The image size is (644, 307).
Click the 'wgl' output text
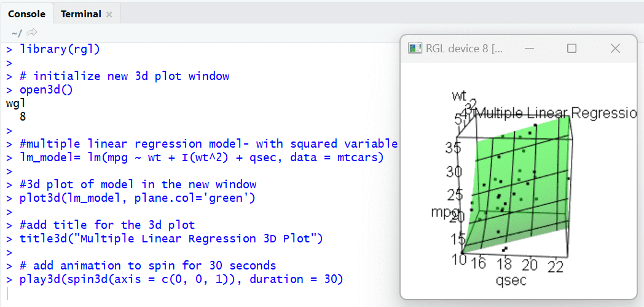click(x=16, y=103)
